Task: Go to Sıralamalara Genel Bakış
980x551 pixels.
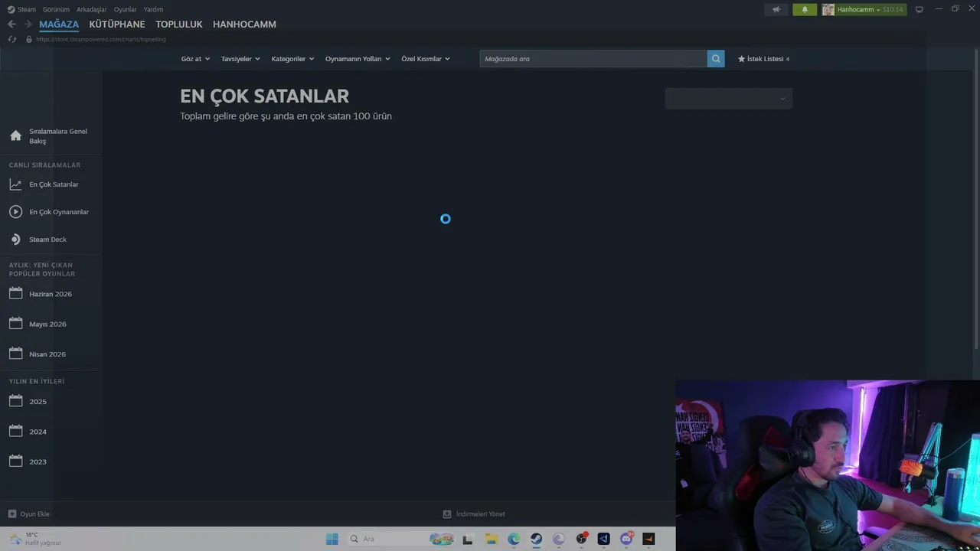Action: click(58, 136)
